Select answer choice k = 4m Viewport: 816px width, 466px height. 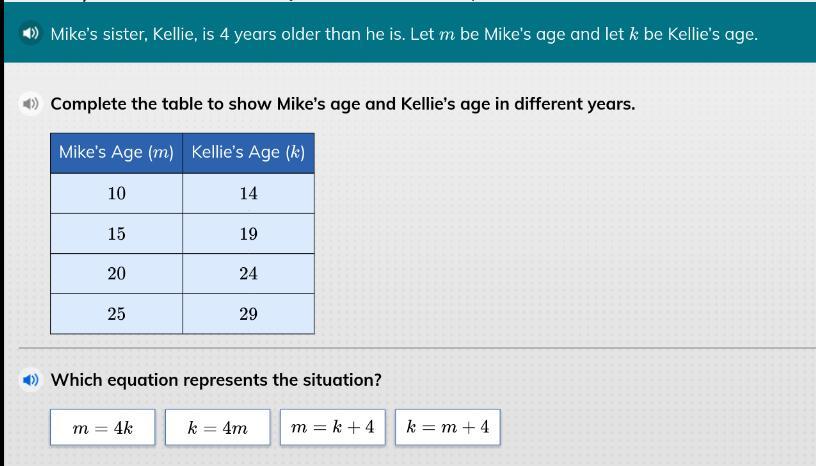point(217,428)
